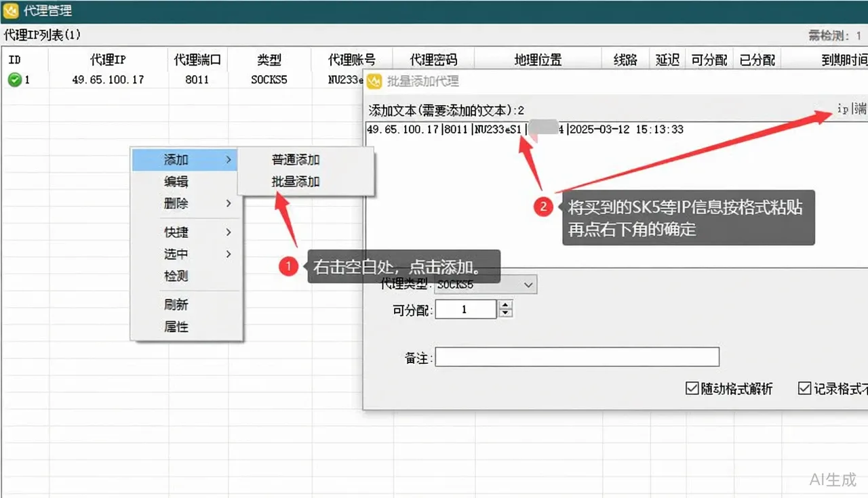Image resolution: width=868 pixels, height=498 pixels.
Task: Toggle the 随动格式解析 checkbox
Action: 692,389
